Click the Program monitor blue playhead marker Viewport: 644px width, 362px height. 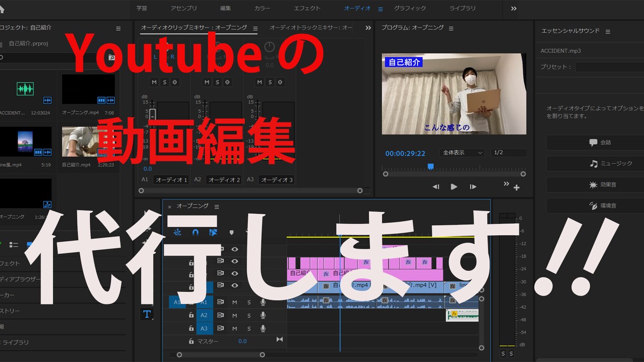(x=430, y=166)
